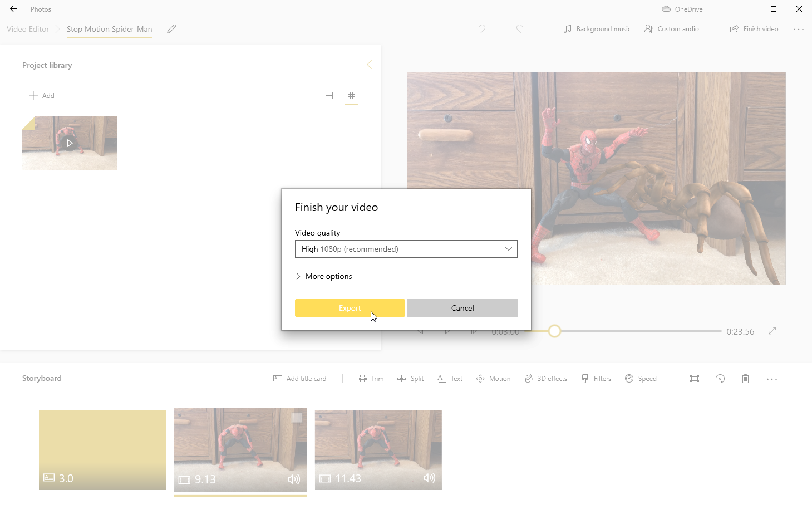Open the Video quality dropdown

pos(406,249)
